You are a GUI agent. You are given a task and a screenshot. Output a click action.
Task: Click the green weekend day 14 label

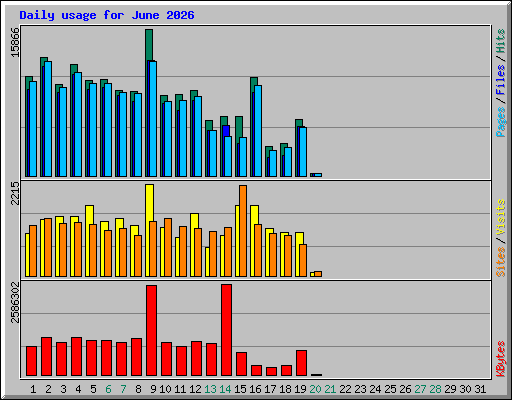coord(225,389)
